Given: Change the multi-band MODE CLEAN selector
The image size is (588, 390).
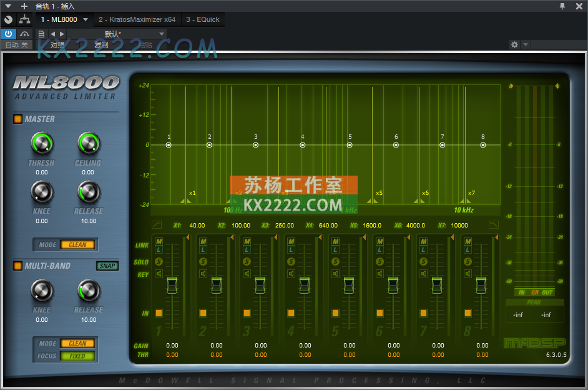Looking at the screenshot, I should coord(77,344).
